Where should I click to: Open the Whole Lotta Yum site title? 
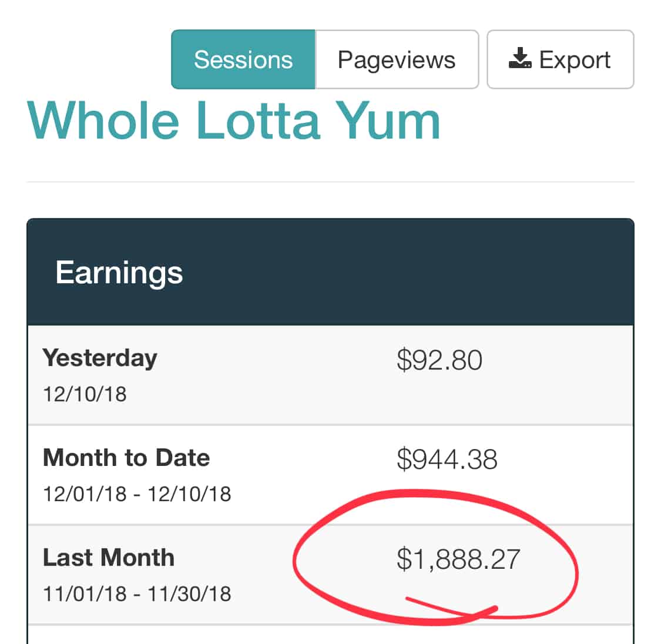(234, 120)
